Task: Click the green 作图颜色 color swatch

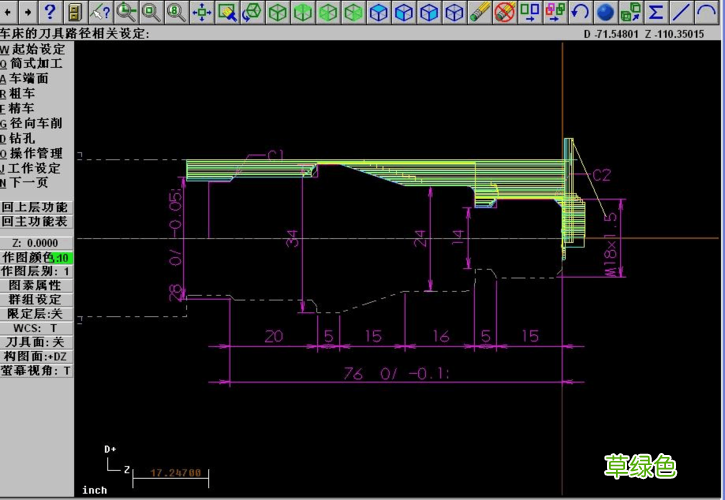Action: [61, 258]
